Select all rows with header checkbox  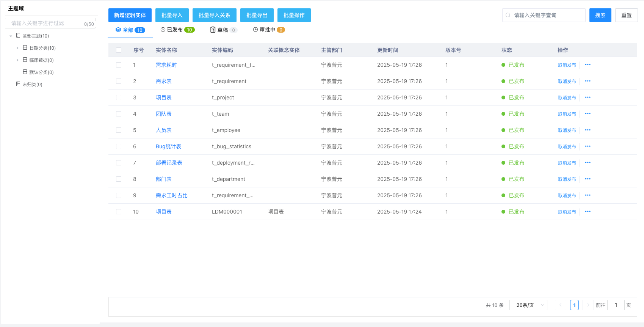pos(119,50)
